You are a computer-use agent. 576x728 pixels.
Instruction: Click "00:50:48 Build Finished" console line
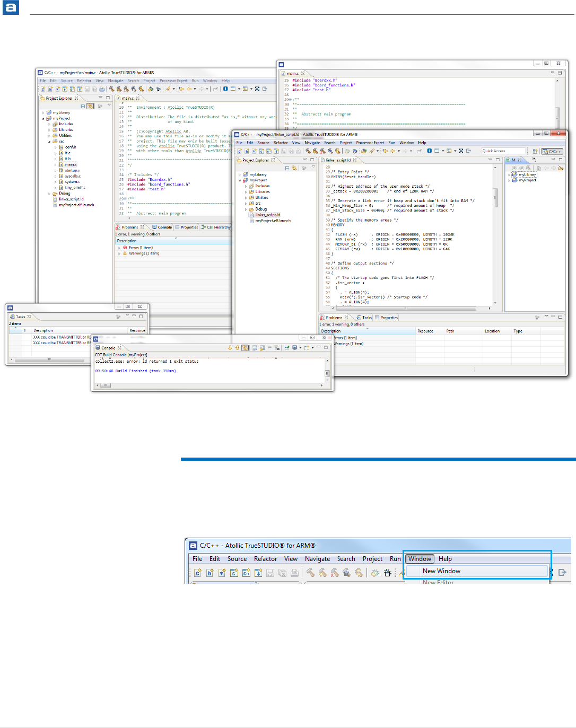tap(135, 371)
